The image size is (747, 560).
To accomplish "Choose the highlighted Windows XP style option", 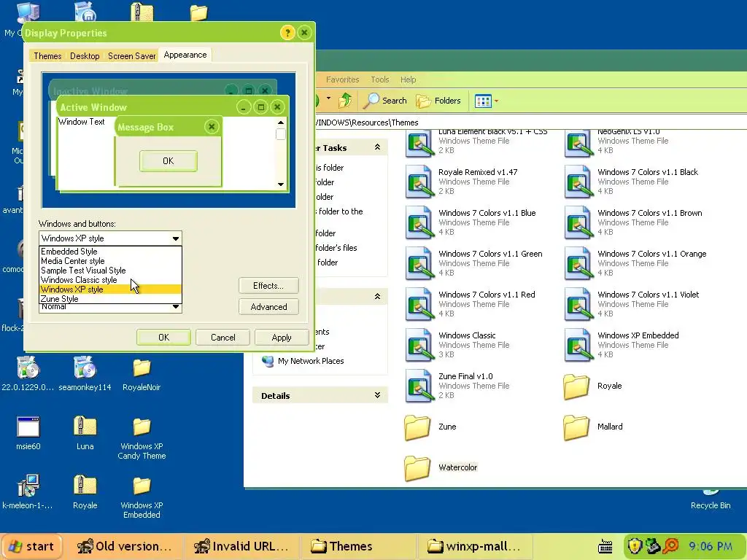I will (x=110, y=289).
